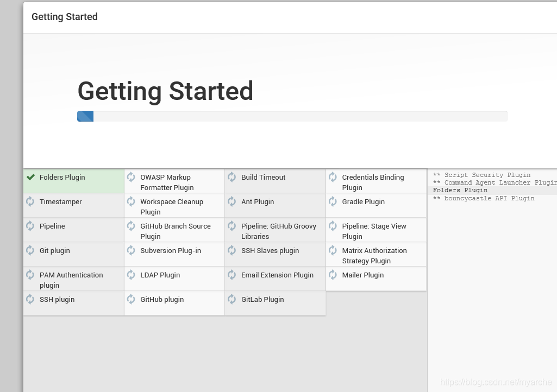Click the Credentials Binding Plugin label

click(373, 182)
